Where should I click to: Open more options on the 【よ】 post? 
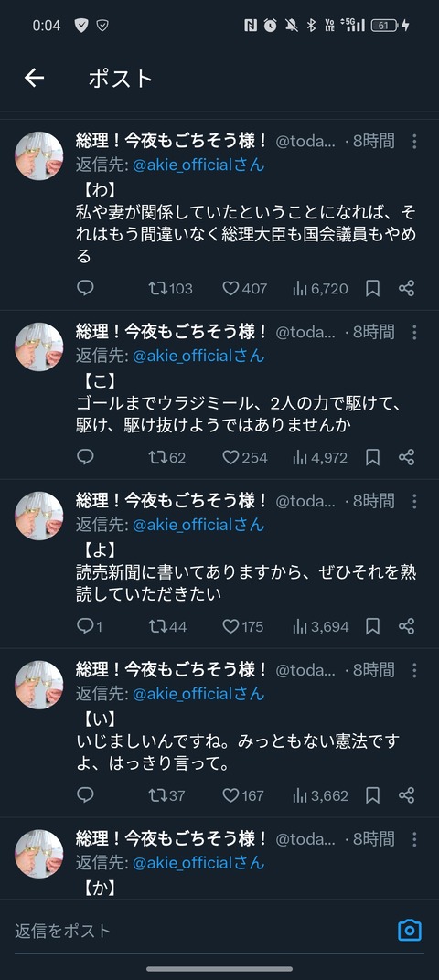414,501
